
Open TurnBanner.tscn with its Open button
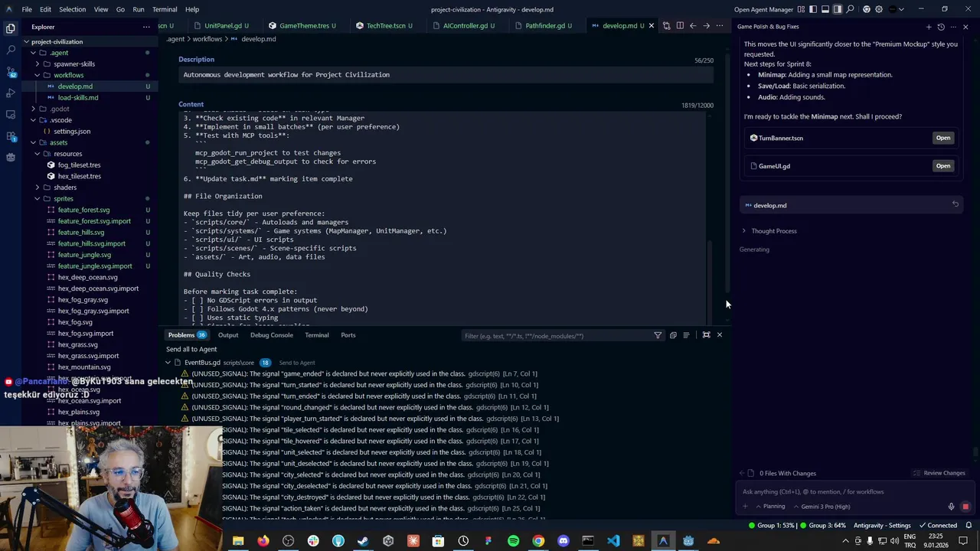[942, 138]
